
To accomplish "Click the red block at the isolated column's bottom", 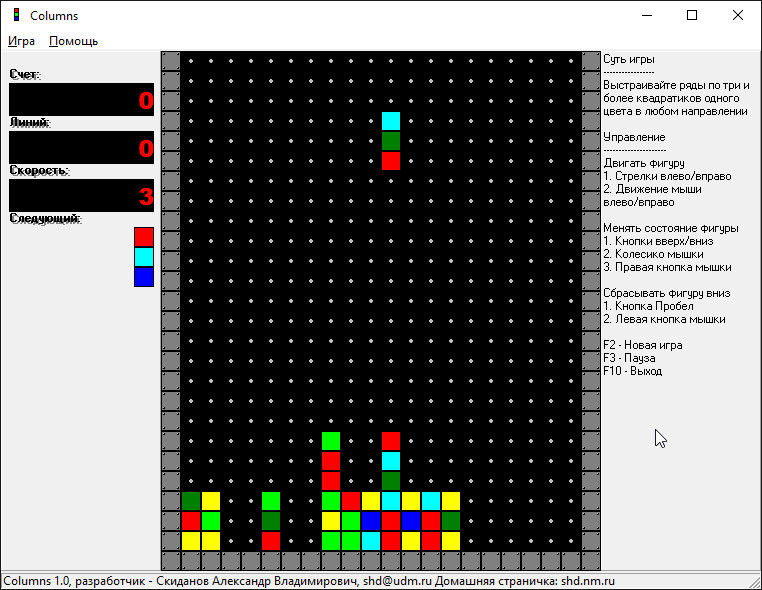I will 271,541.
